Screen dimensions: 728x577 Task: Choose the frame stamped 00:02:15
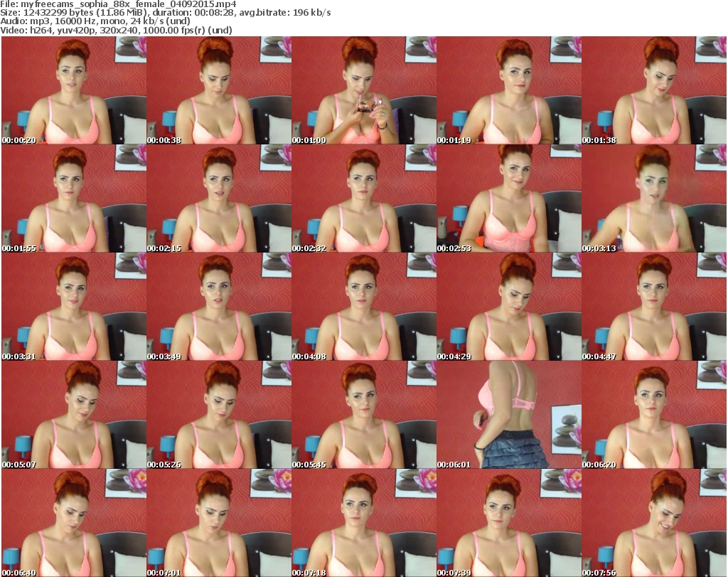pyautogui.click(x=219, y=198)
